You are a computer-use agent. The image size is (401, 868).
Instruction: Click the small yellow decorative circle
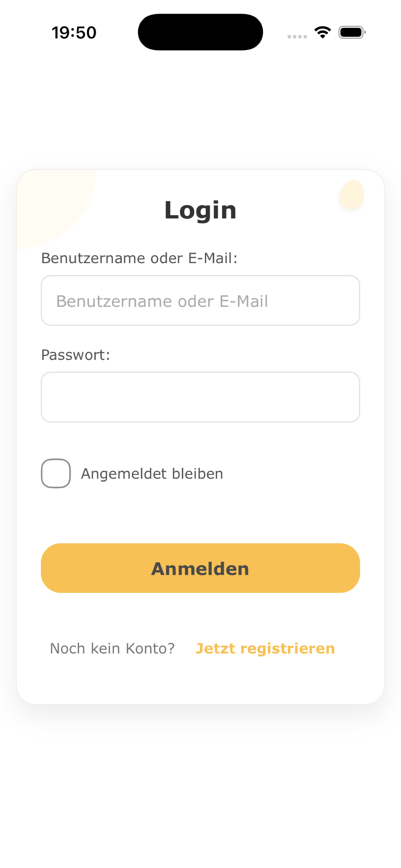tap(352, 195)
